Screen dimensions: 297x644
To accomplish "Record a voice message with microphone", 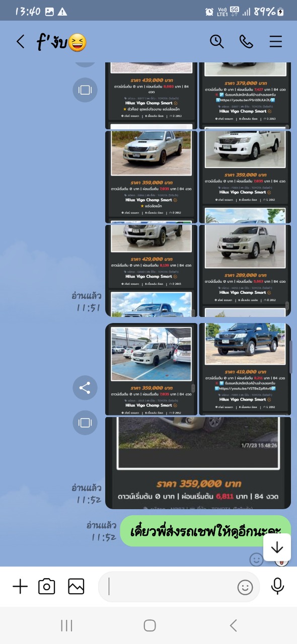I will pyautogui.click(x=277, y=587).
